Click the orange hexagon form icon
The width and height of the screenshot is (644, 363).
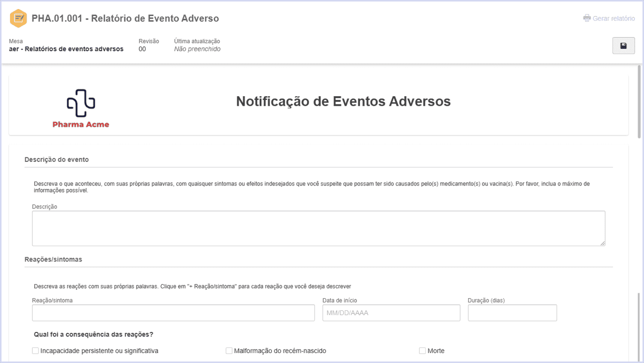tap(19, 19)
